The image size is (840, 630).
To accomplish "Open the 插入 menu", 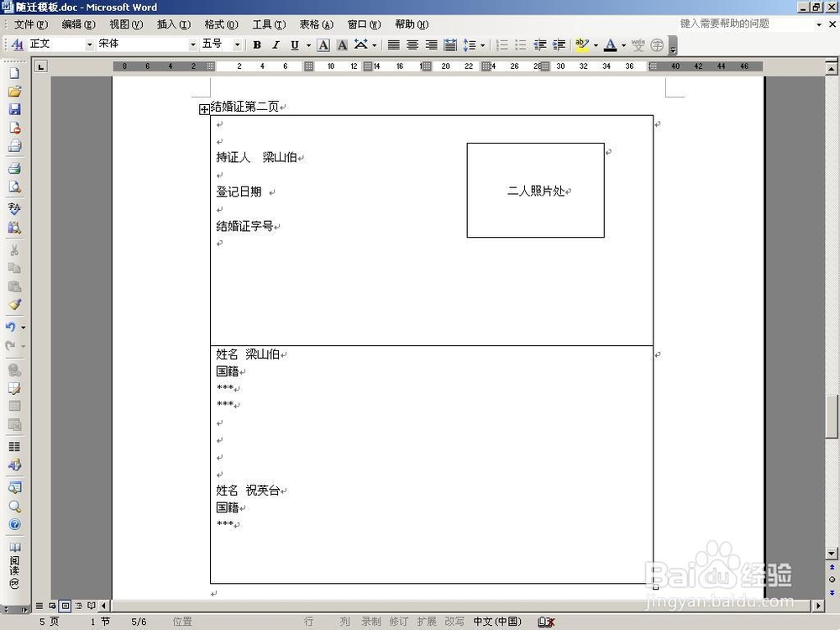I will click(173, 24).
